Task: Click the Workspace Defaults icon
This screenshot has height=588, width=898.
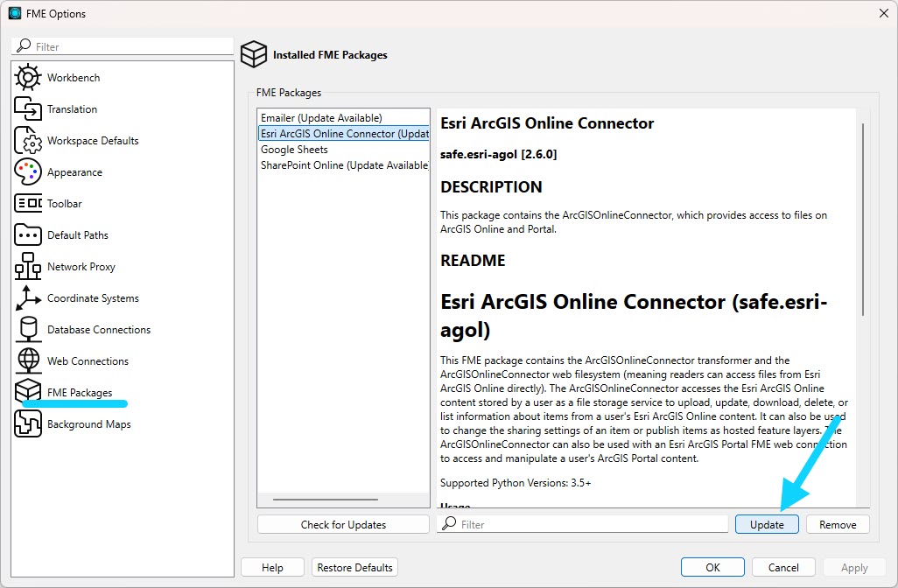Action: coord(27,140)
